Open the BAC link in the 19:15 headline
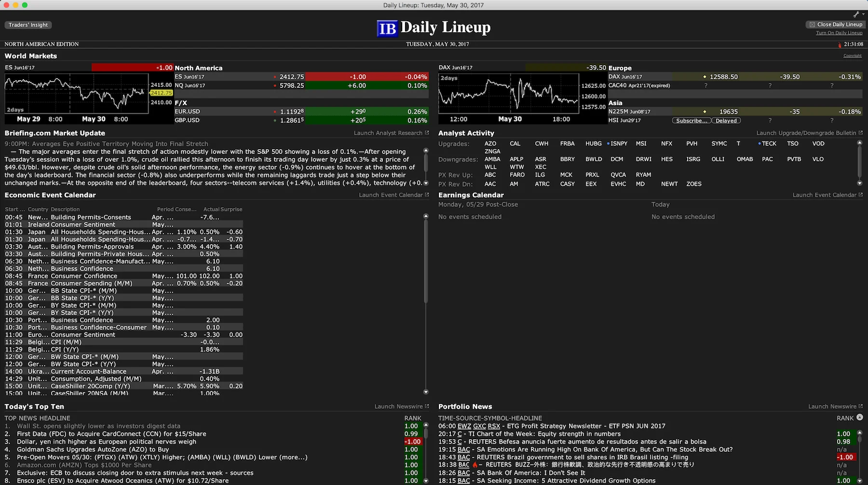This screenshot has height=485, width=868. click(464, 449)
